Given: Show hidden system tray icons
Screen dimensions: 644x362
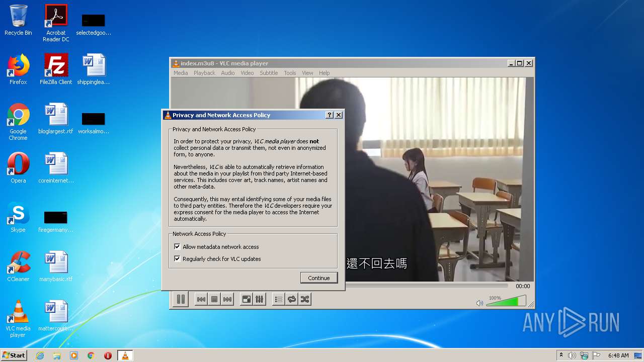Looking at the screenshot, I should click(561, 355).
